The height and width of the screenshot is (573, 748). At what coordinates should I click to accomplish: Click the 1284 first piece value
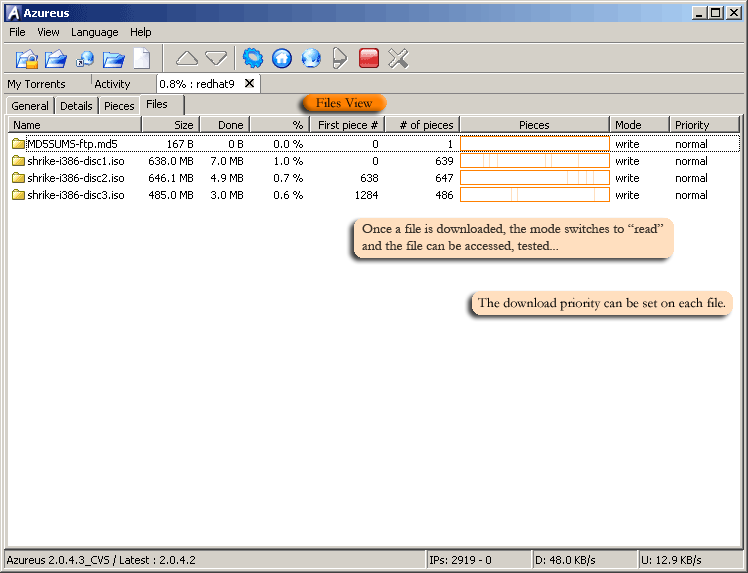pos(366,195)
